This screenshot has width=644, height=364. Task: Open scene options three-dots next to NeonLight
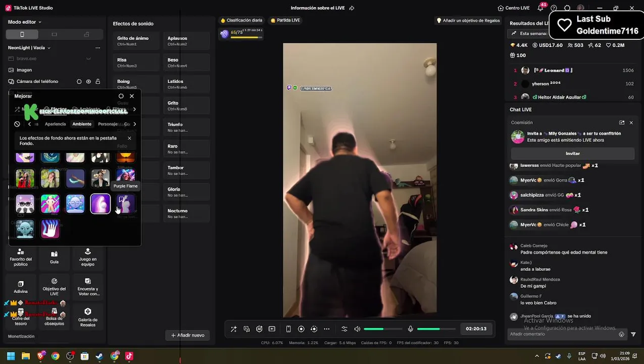click(97, 48)
